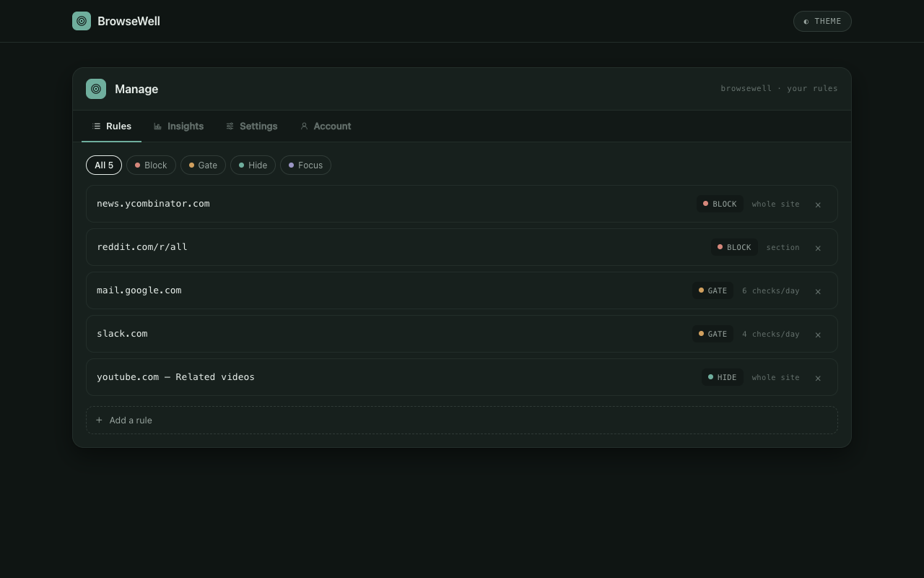
Task: Click Add a rule
Action: (462, 420)
